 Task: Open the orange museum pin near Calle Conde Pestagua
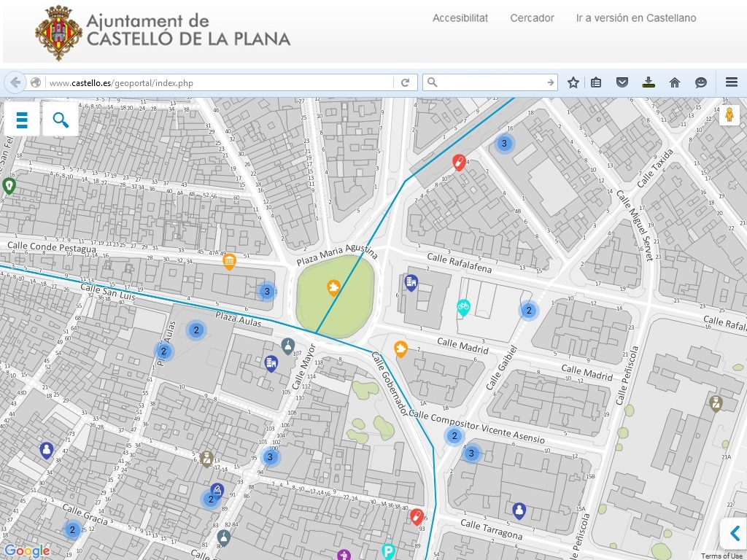[x=230, y=260]
